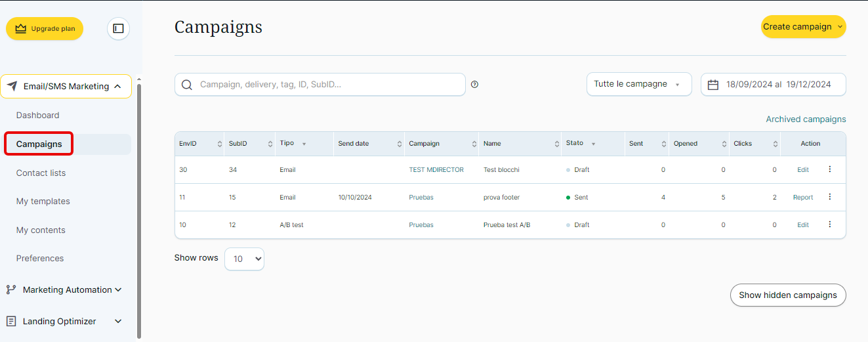Viewport: 868px width, 342px height.
Task: Open three-dot menu for Test blocchi row
Action: (x=829, y=169)
